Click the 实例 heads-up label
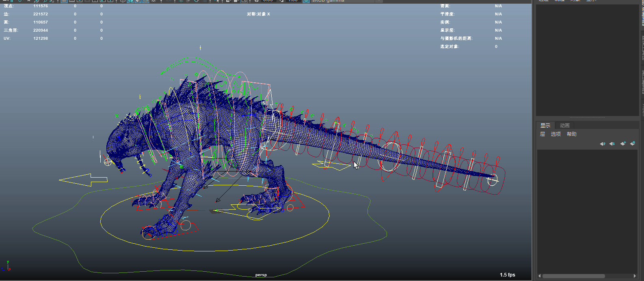Viewport: 644px width, 281px height. [x=445, y=22]
